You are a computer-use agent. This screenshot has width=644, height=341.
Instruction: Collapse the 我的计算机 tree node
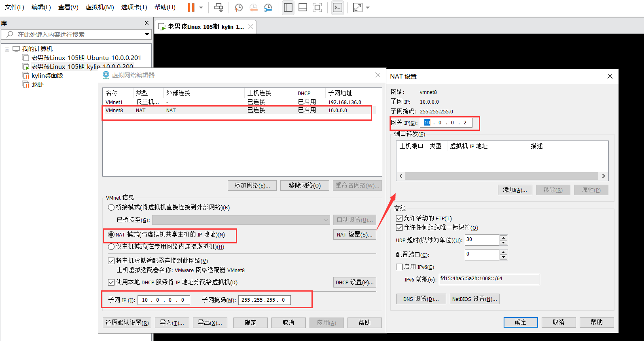(x=7, y=49)
